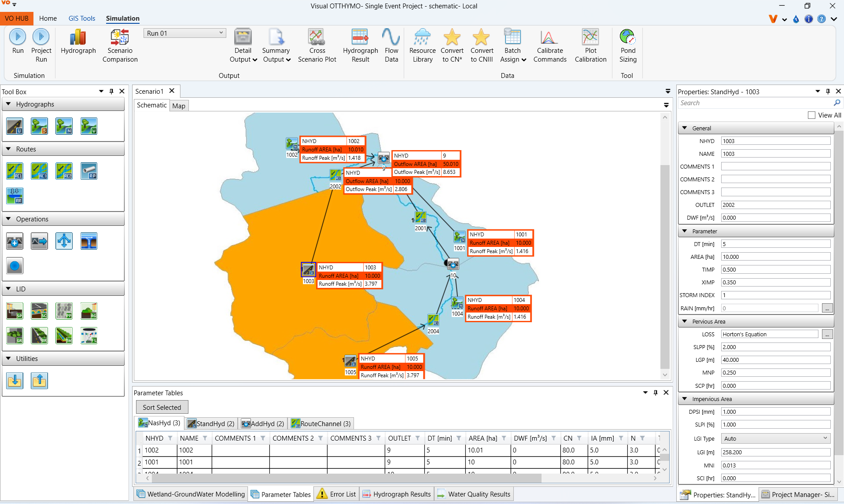This screenshot has height=504, width=844.
Task: Open the Hydrograph output tool
Action: coord(78,42)
